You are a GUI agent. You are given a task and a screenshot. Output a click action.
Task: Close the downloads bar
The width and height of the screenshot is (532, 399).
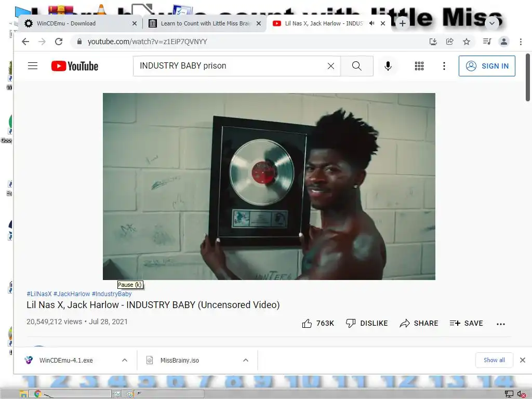523,360
